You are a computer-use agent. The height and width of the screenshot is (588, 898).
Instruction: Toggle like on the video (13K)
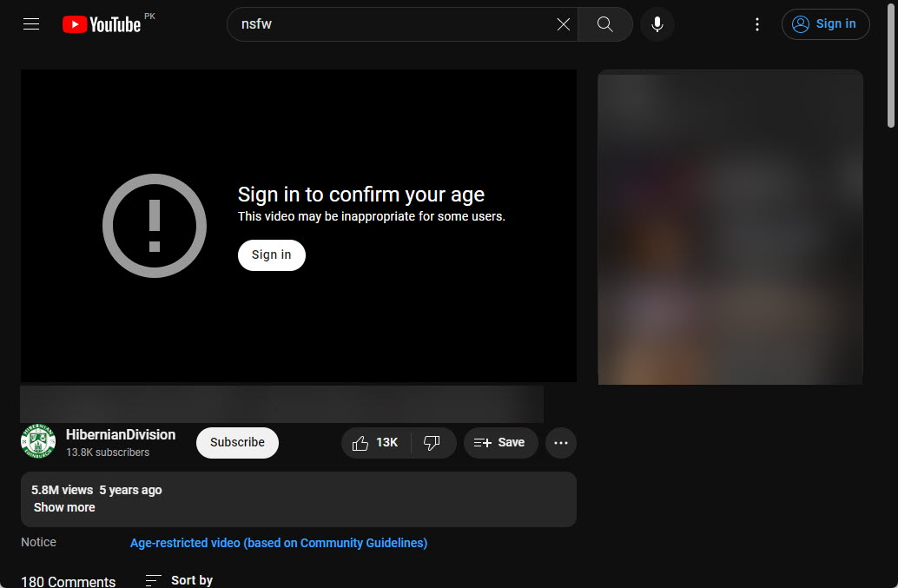click(376, 443)
